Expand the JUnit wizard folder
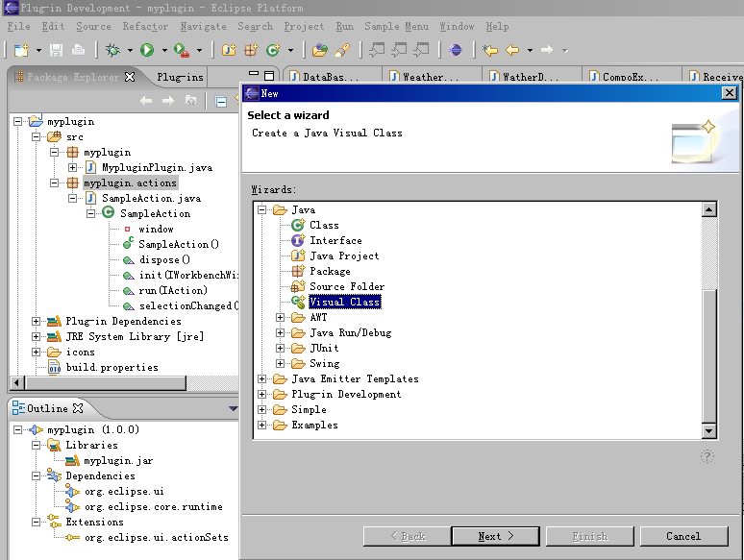The width and height of the screenshot is (744, 560). pyautogui.click(x=280, y=348)
